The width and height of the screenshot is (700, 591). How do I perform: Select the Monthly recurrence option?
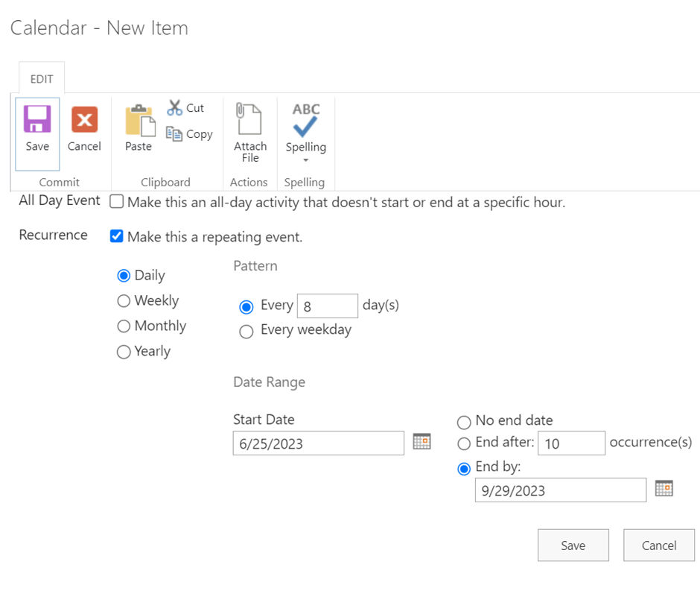pyautogui.click(x=124, y=326)
